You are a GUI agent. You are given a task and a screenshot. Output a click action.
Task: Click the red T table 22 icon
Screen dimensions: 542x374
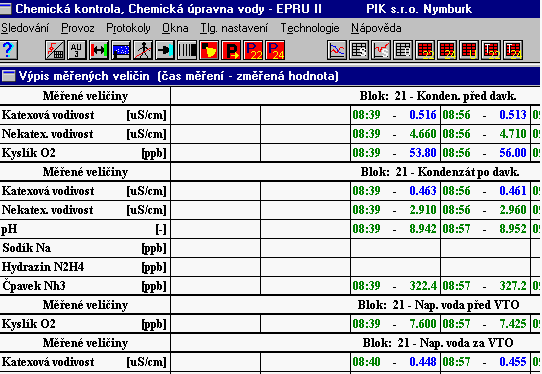tap(492, 50)
